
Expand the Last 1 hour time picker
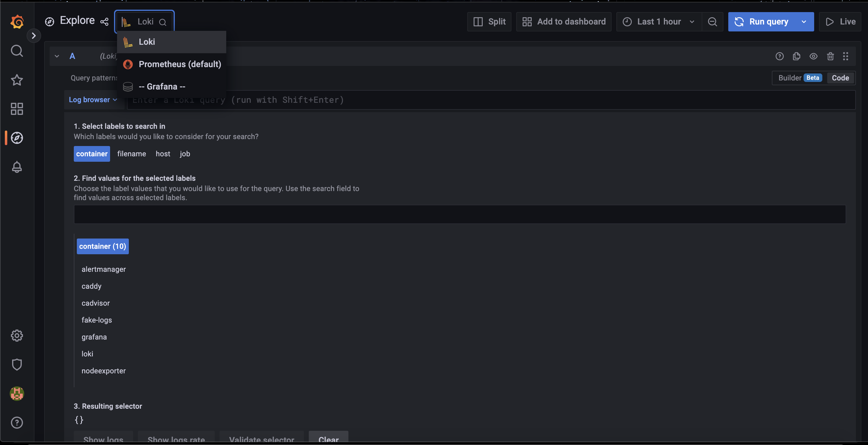pyautogui.click(x=659, y=22)
